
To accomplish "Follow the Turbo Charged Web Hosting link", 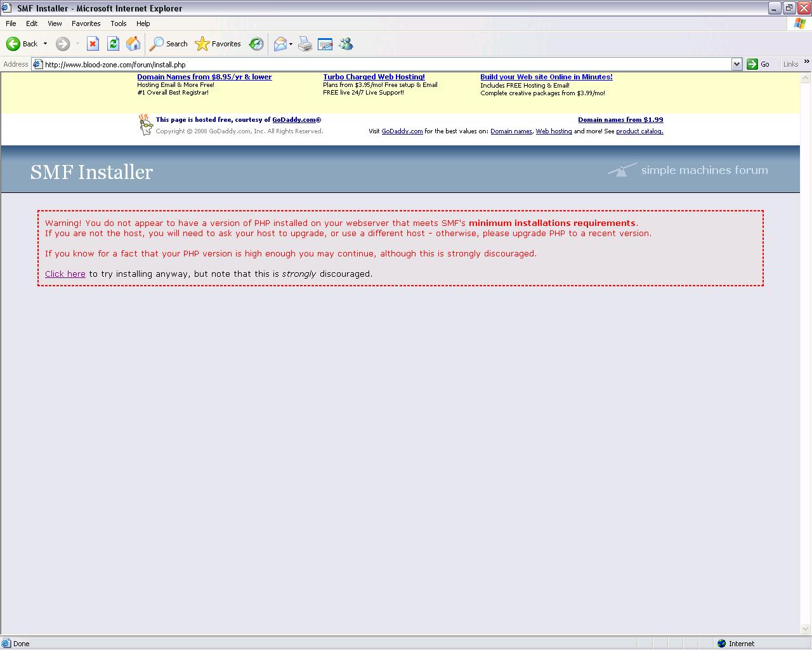I will coord(374,77).
